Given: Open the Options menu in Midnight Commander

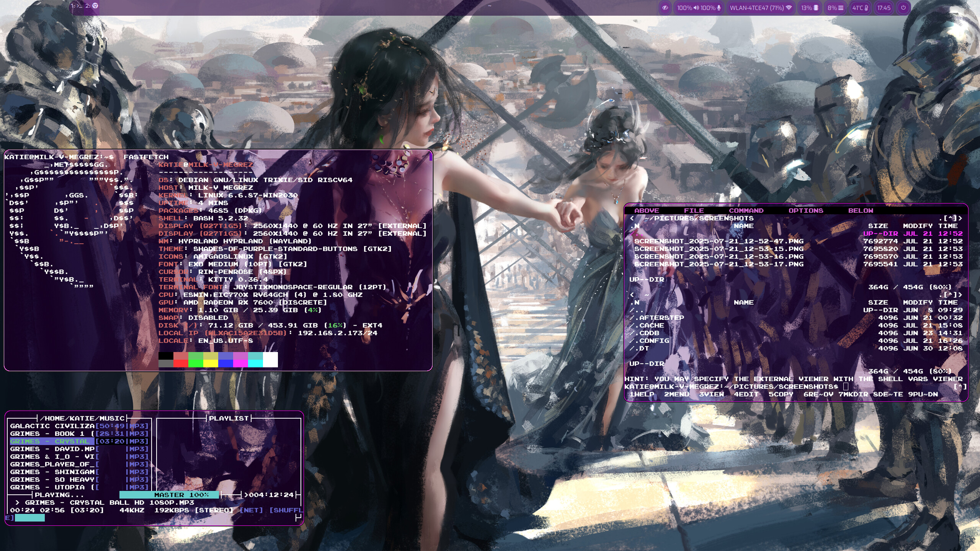Looking at the screenshot, I should pyautogui.click(x=806, y=210).
